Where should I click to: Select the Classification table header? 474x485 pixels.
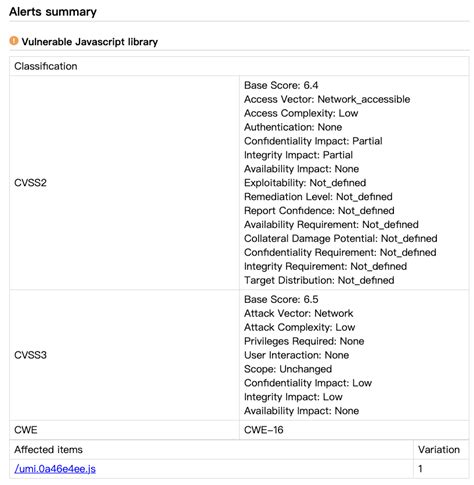[239, 66]
